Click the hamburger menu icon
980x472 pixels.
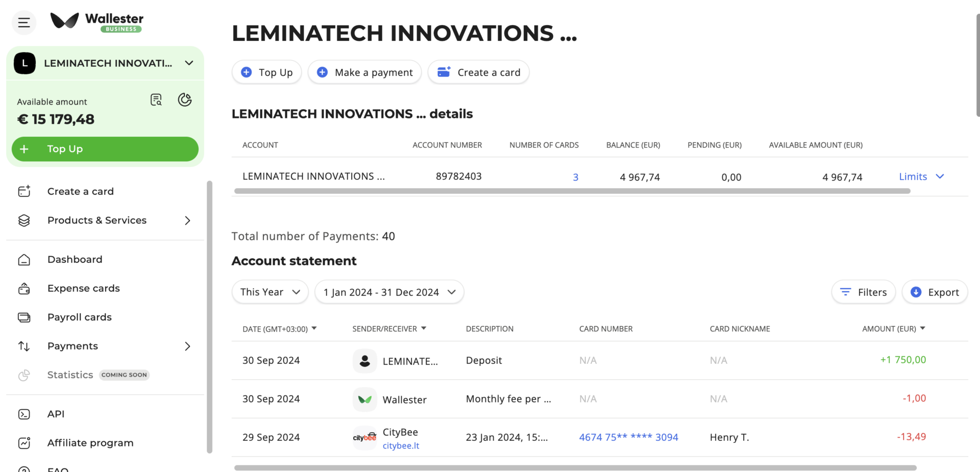tap(24, 22)
